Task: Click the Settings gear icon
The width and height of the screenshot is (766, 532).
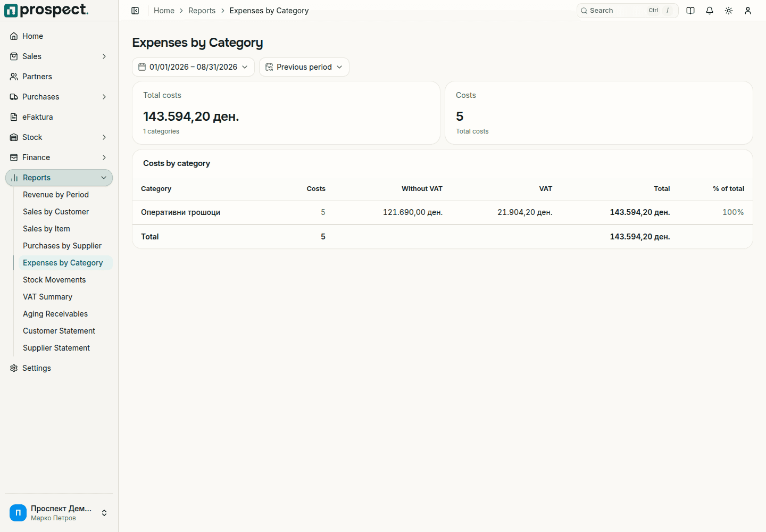Action: 14,368
